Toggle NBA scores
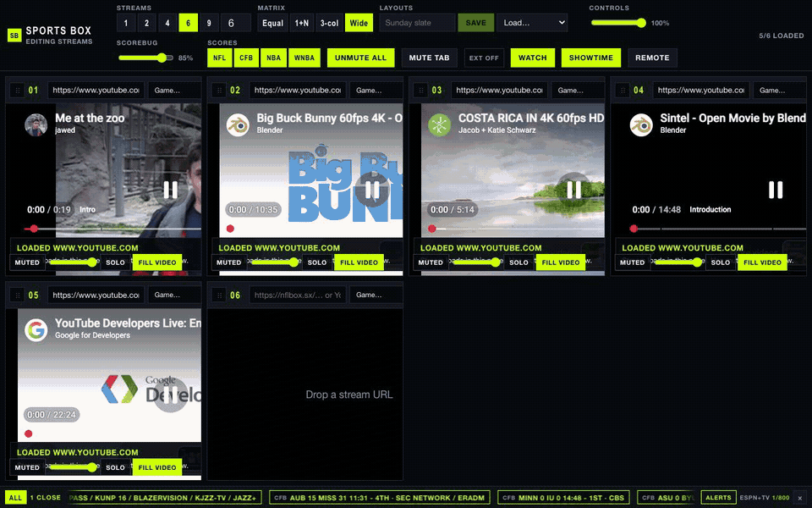 point(273,58)
